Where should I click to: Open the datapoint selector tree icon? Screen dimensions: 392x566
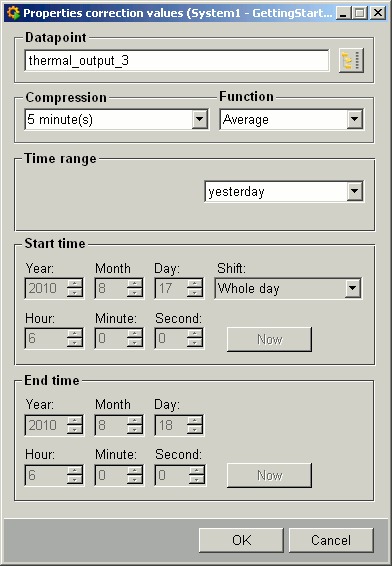coord(351,61)
